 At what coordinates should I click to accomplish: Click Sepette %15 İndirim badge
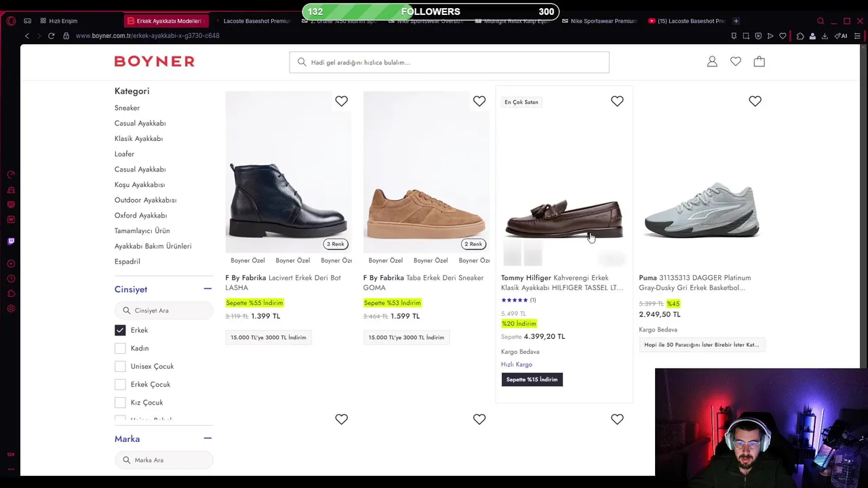(532, 380)
